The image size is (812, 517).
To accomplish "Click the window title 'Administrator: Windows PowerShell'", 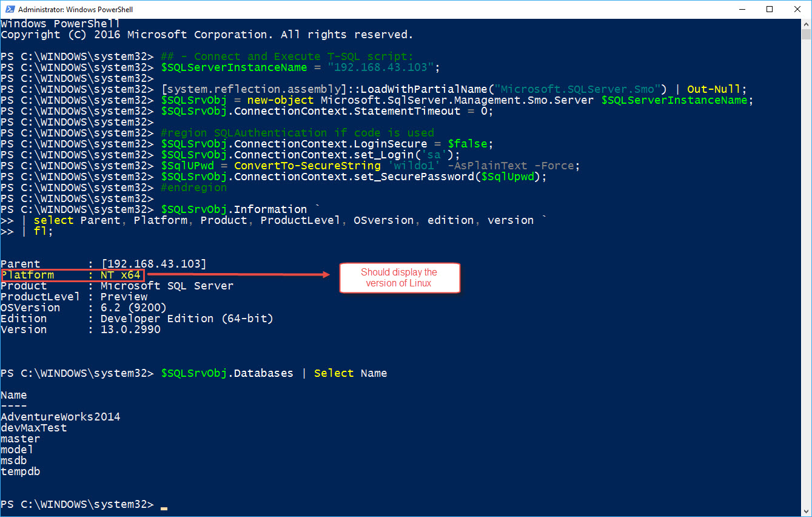I will pos(76,10).
